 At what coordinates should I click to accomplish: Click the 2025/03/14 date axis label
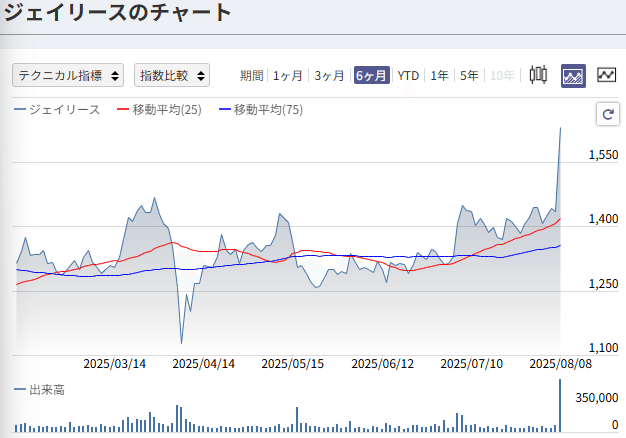(x=115, y=364)
